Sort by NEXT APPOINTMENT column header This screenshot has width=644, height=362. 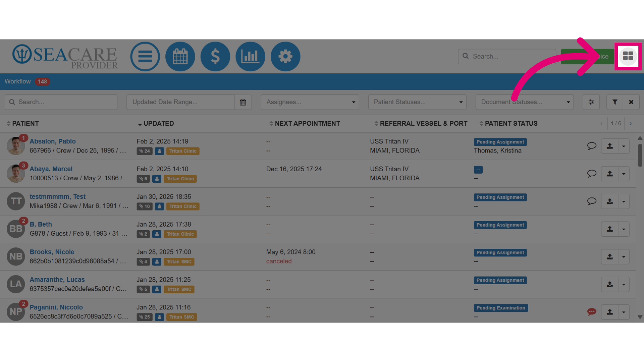[x=305, y=123]
